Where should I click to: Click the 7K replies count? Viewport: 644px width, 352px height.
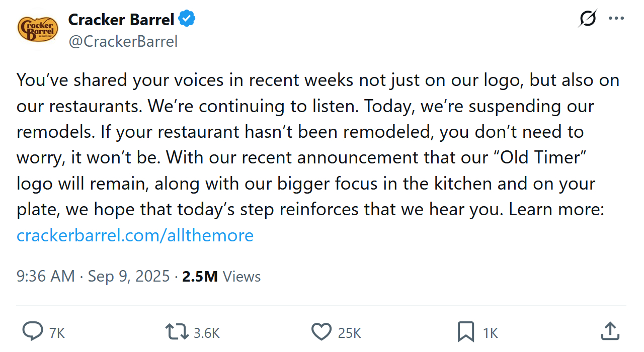point(57,333)
